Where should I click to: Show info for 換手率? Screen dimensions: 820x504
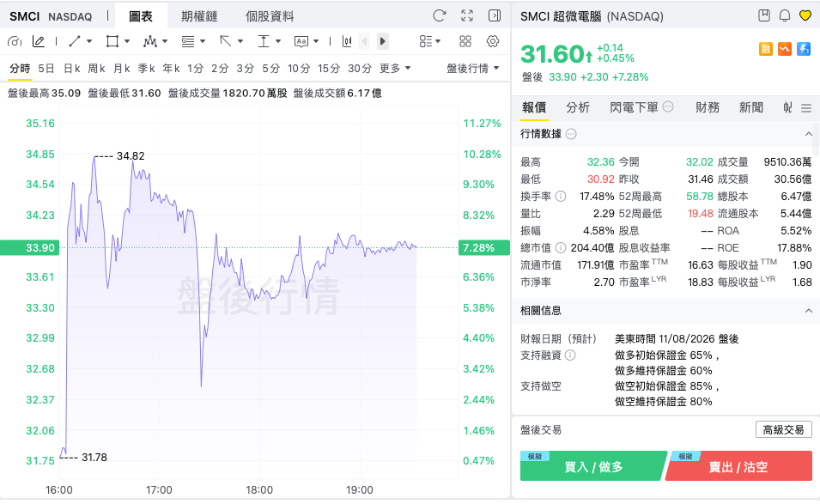click(560, 197)
